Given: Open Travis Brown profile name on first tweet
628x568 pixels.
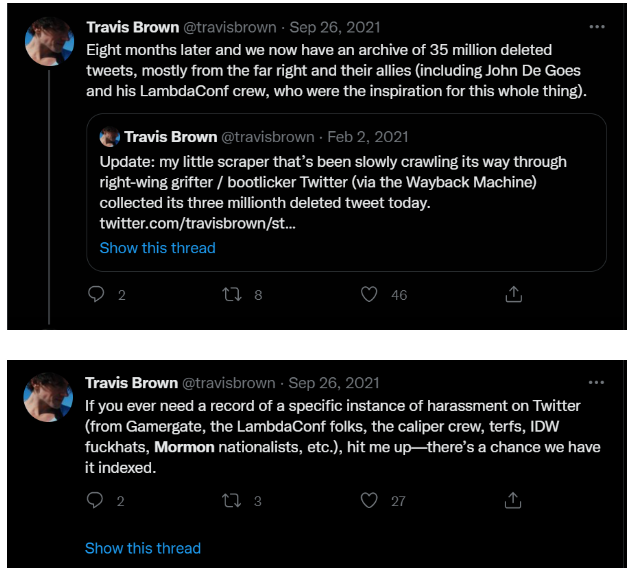Looking at the screenshot, I should 131,27.
